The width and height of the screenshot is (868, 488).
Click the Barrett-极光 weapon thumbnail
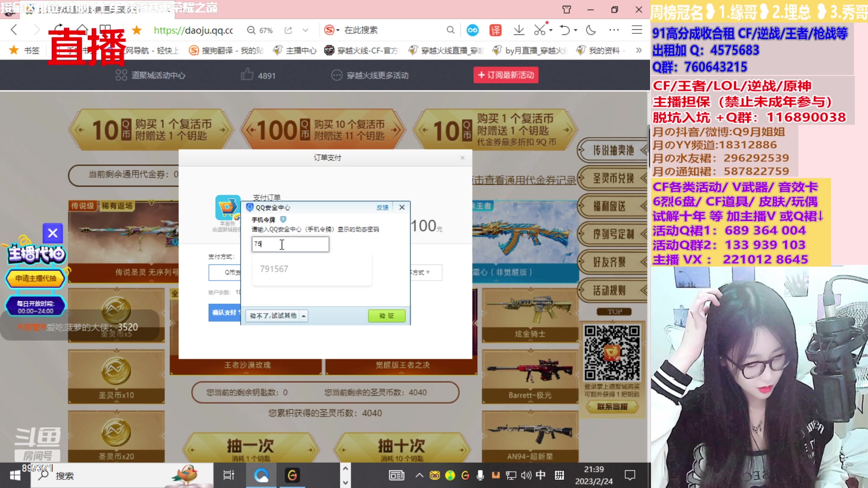[x=530, y=376]
